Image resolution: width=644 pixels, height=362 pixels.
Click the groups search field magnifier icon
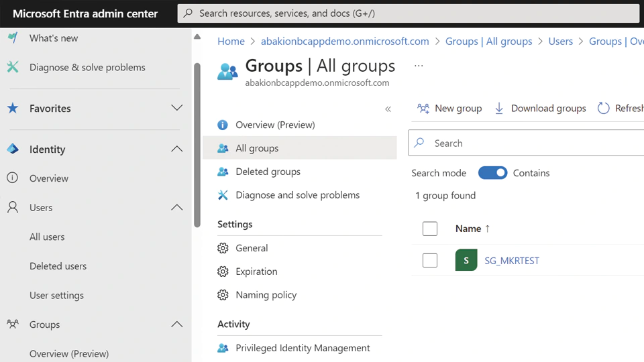point(419,142)
